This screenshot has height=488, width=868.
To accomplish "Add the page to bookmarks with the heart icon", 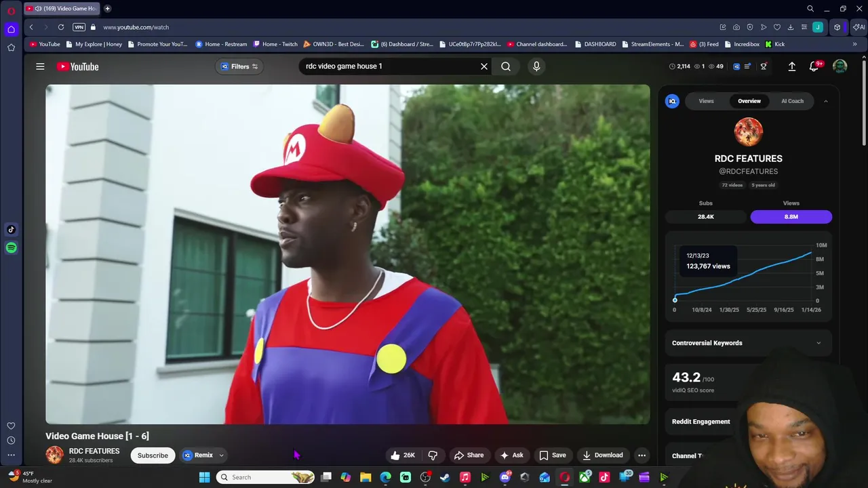I will click(777, 27).
